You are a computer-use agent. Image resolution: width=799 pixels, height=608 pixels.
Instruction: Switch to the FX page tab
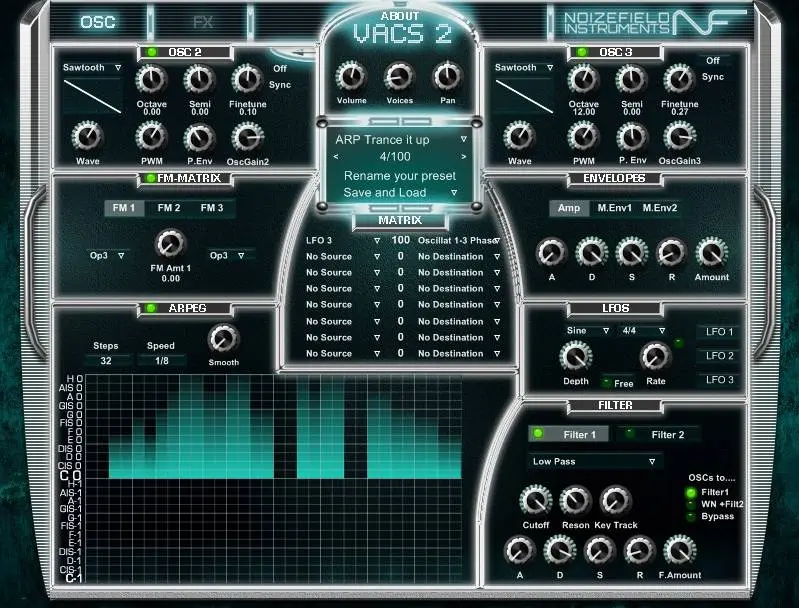click(x=203, y=22)
